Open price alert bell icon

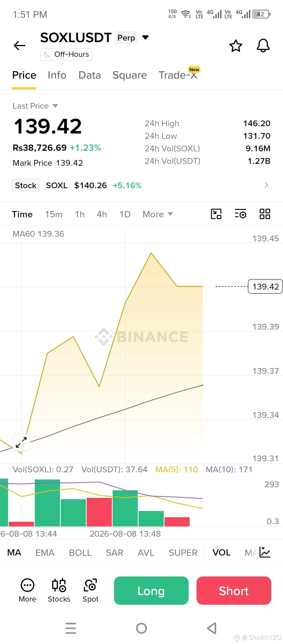pos(263,46)
